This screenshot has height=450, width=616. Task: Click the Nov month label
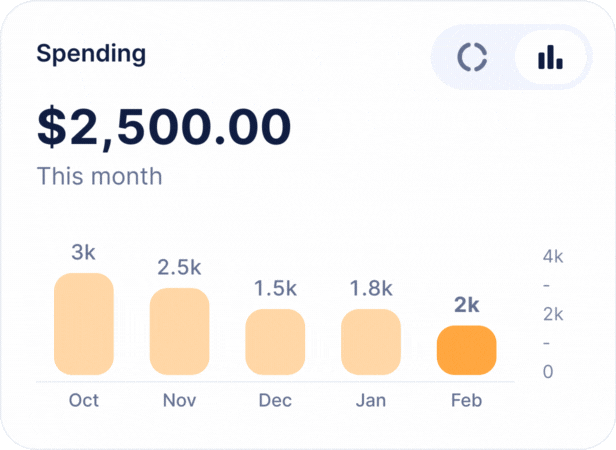[179, 401]
